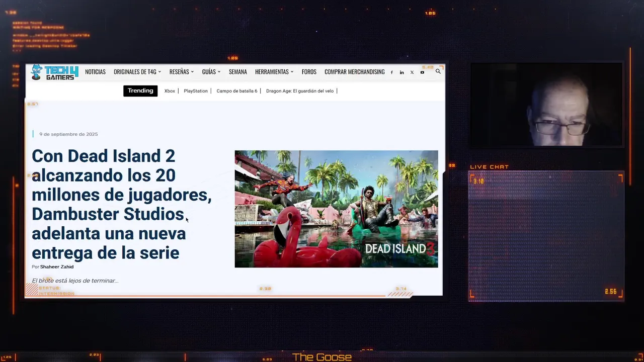
Task: Expand the Guías dropdown menu
Action: tap(211, 72)
